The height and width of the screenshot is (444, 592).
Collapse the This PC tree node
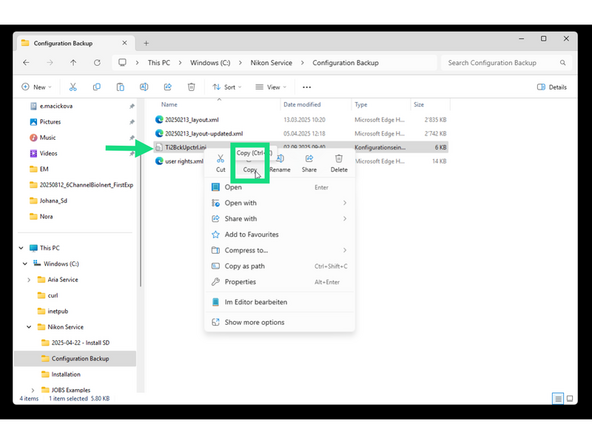[x=21, y=248]
